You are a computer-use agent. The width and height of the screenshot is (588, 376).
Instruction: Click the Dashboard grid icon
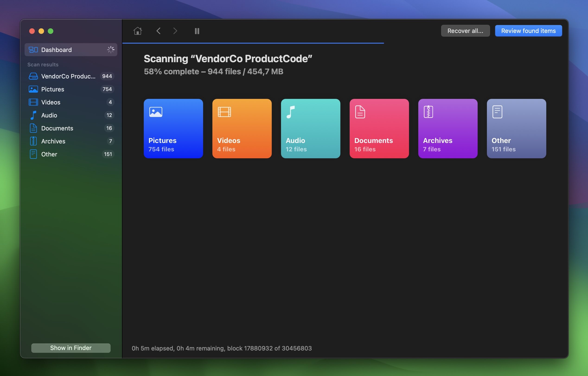click(x=33, y=50)
